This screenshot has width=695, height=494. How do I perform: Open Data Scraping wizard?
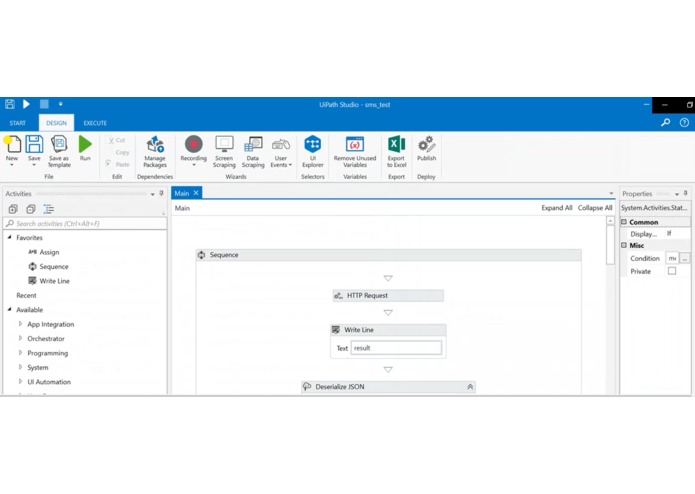pos(253,152)
